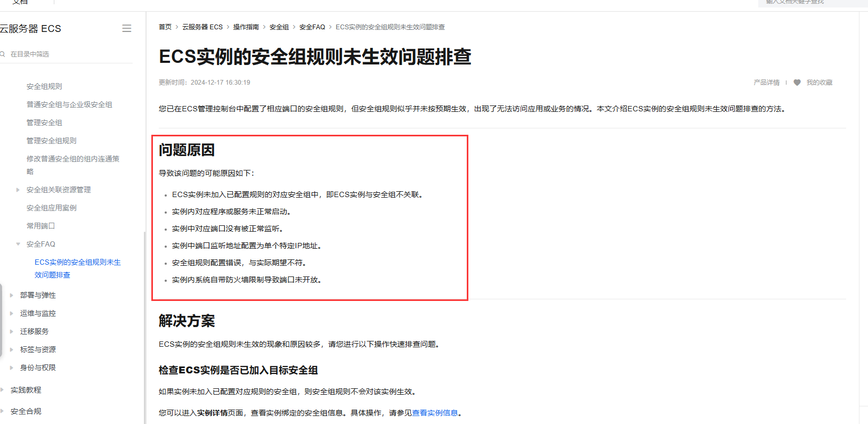Click the search icon in directory filter
The width and height of the screenshot is (868, 424).
point(3,54)
